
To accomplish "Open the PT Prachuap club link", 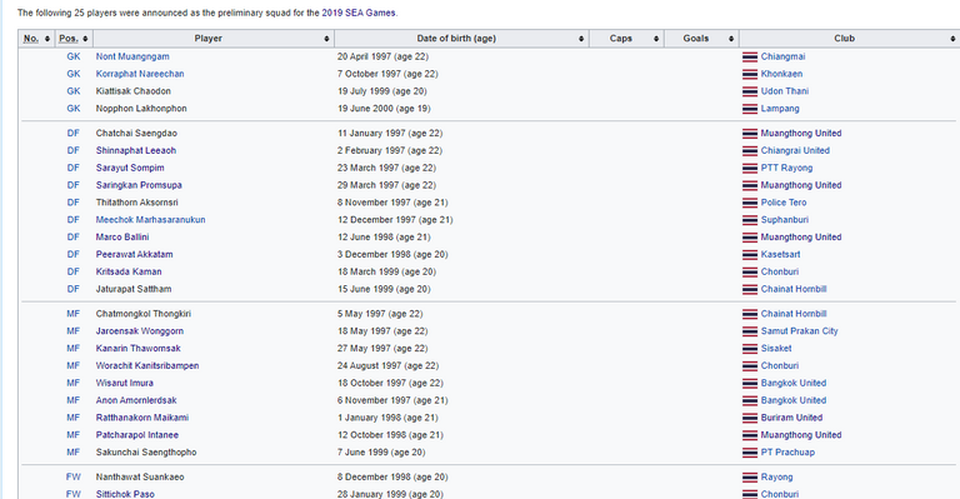I will coord(788,452).
